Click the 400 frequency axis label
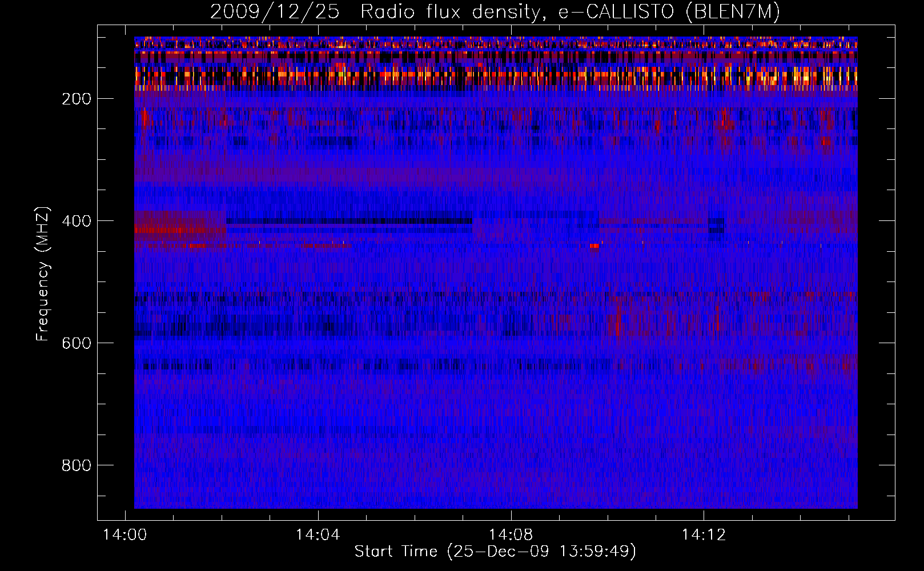 coord(77,221)
